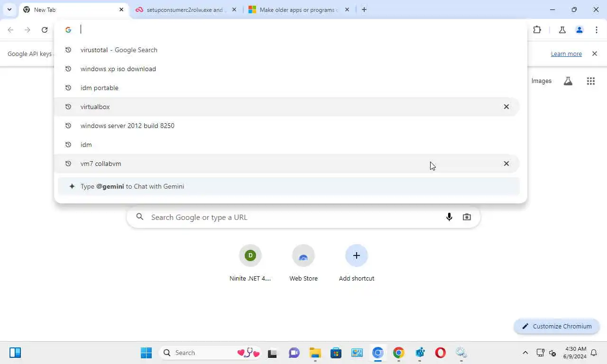Open Customize Chromium panel
This screenshot has width=607, height=364.
[x=557, y=326]
